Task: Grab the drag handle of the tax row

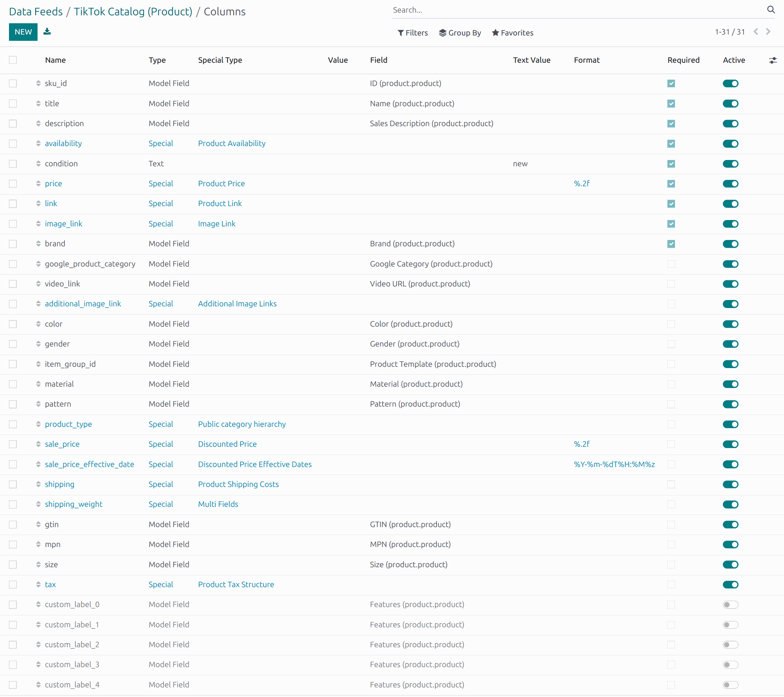Action: 38,585
